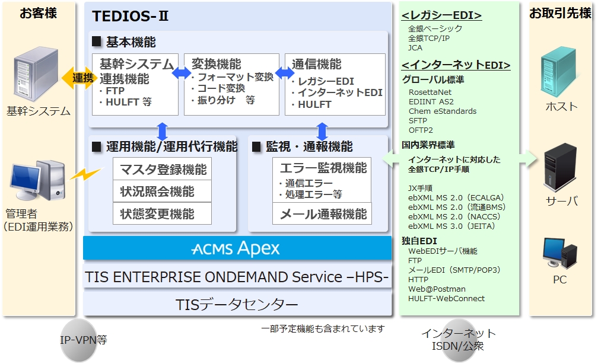The width and height of the screenshot is (598, 364).
Task: Click the お客様 column title
Action: coord(38,13)
